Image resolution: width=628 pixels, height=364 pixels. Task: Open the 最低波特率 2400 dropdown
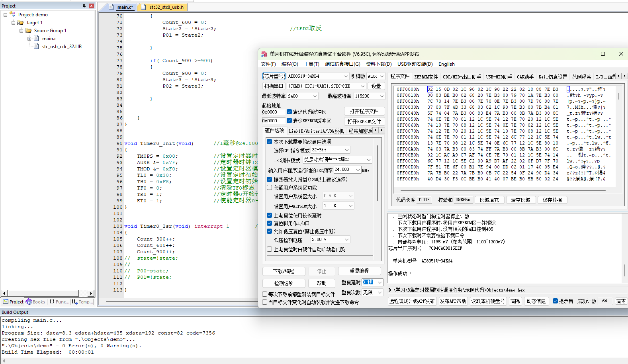pos(315,96)
